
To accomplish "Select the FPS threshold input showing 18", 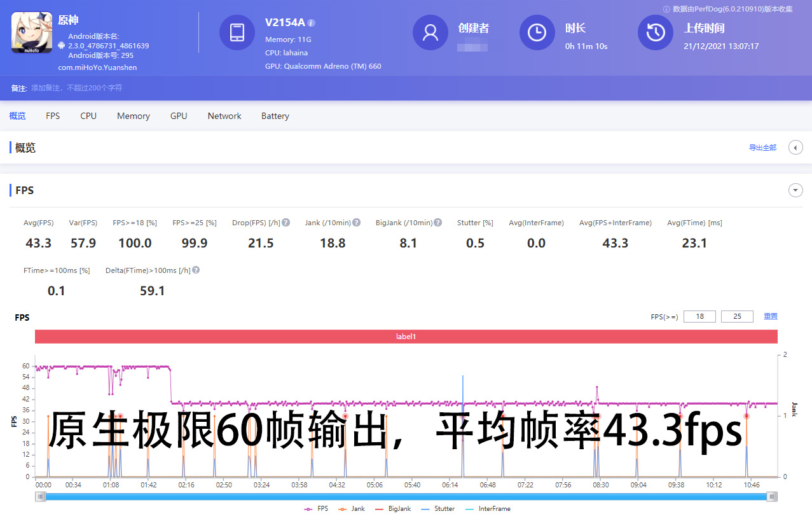I will click(x=699, y=316).
